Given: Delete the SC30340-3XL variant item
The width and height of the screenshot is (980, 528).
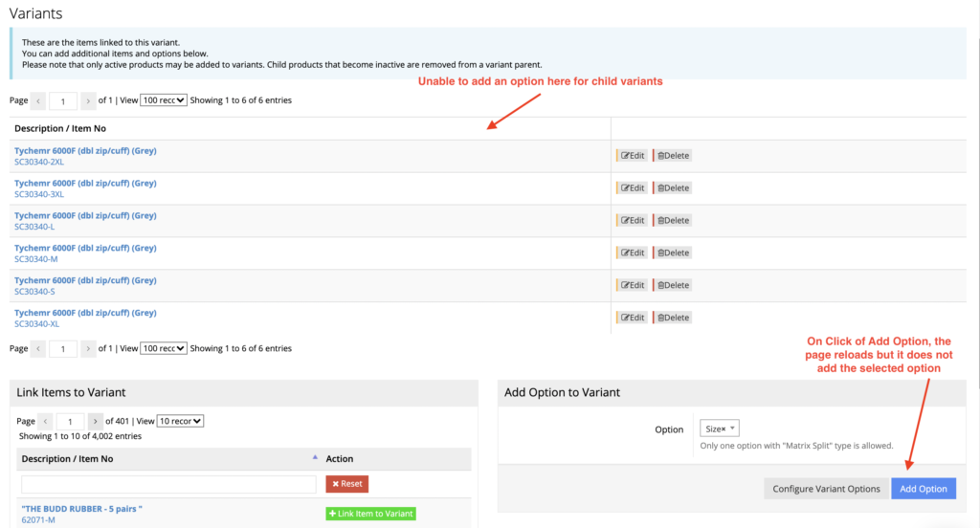Looking at the screenshot, I should pos(673,188).
